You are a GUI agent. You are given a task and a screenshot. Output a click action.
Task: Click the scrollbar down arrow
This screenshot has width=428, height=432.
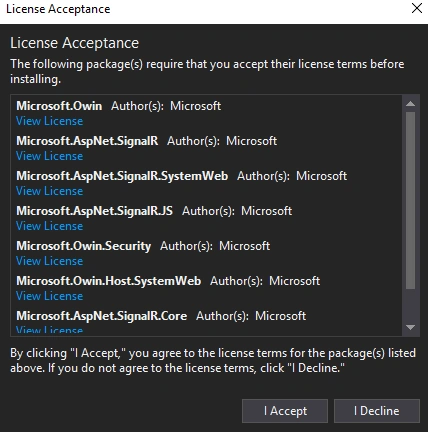(x=410, y=327)
